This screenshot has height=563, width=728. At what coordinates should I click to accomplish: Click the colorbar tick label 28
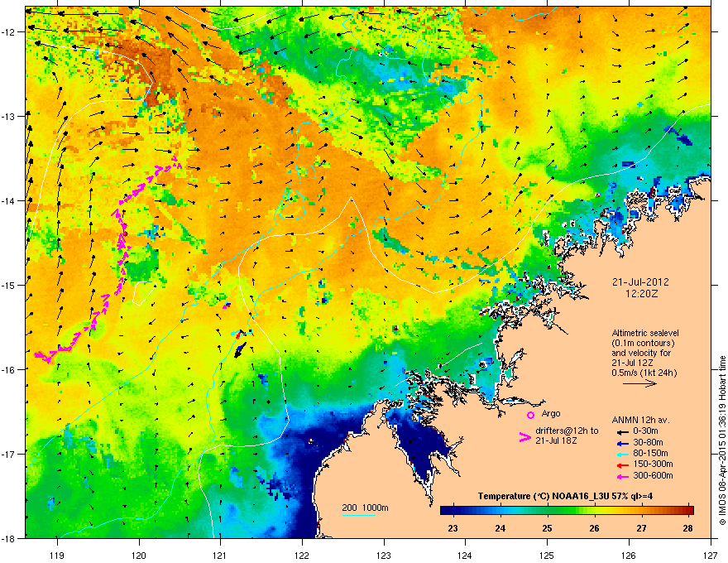[x=688, y=528]
